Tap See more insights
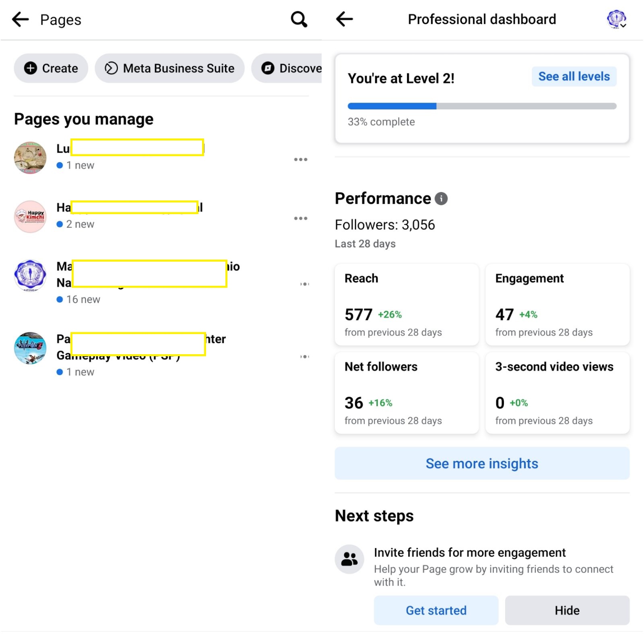 pos(482,463)
